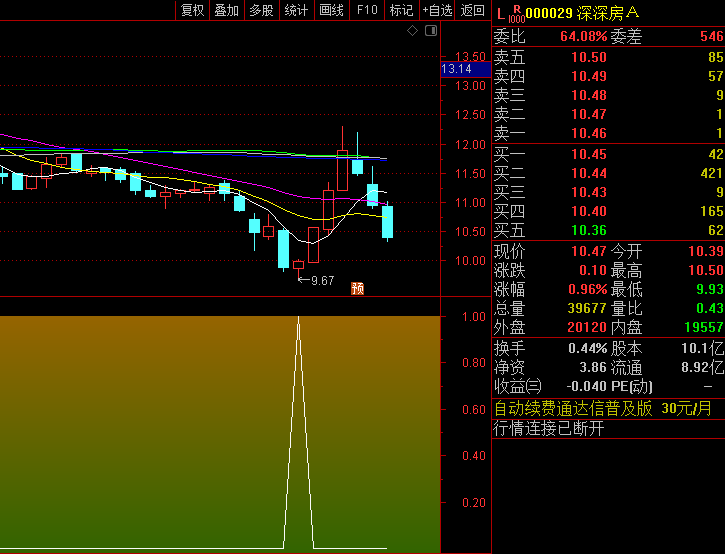725x554 pixels.
Task: Click 最高 value 10.50
Action: coord(706,270)
